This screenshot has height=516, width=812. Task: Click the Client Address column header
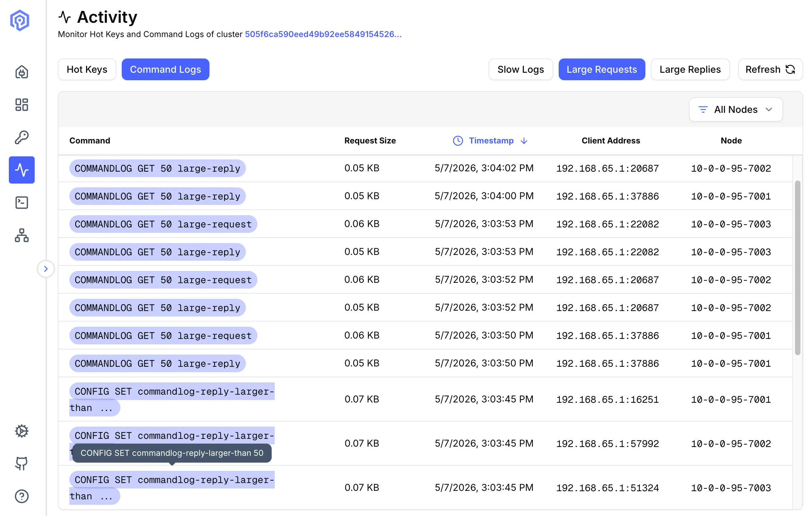611,141
